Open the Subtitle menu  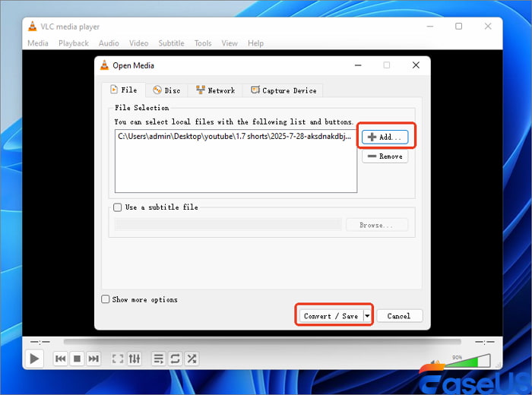point(171,43)
